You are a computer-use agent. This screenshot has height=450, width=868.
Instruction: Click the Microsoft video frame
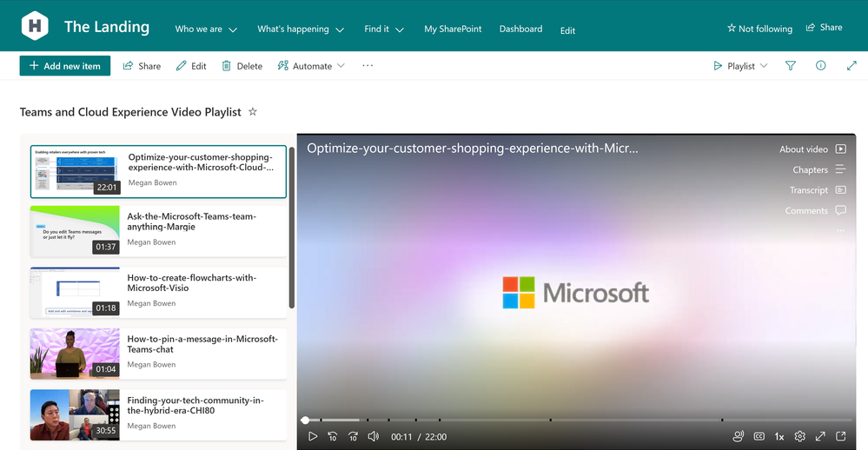point(576,292)
